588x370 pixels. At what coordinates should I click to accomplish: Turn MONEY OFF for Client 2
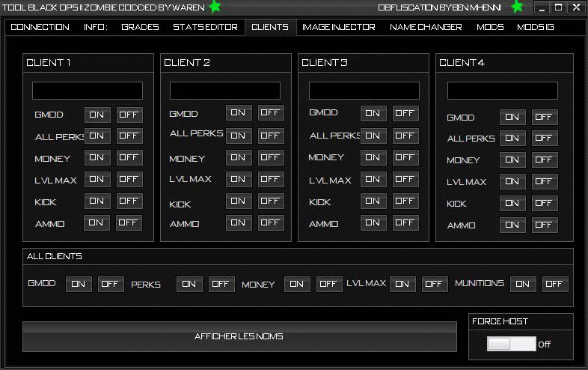tap(271, 157)
